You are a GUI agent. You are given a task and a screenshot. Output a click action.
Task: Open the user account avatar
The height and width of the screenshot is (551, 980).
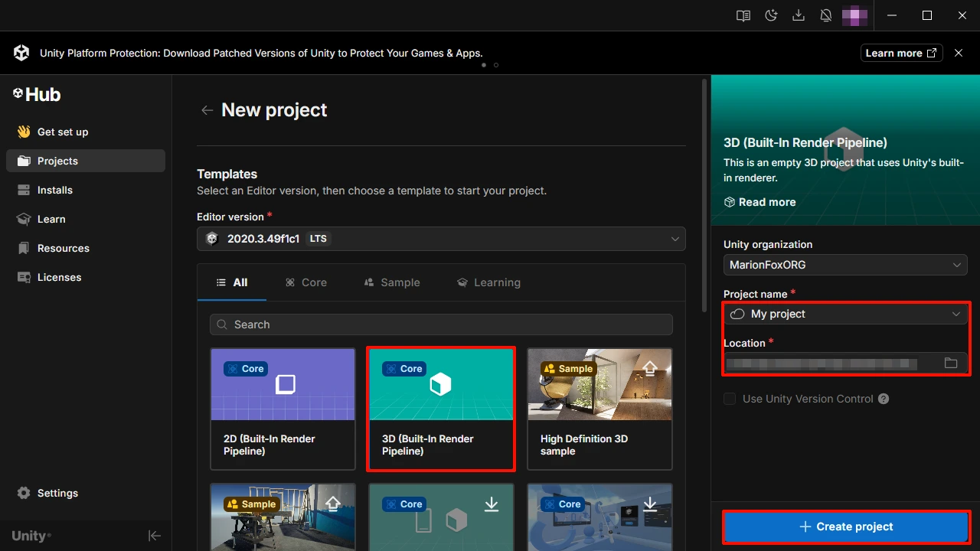click(x=854, y=15)
